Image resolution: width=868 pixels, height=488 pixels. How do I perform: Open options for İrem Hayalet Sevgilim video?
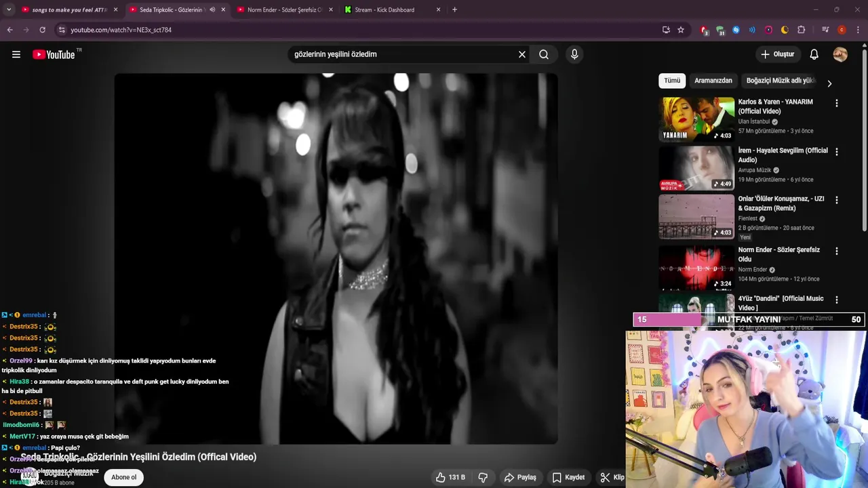[x=836, y=152]
